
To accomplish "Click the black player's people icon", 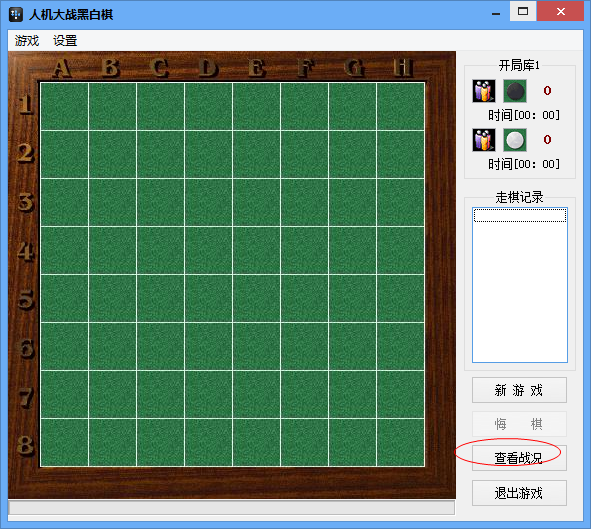I will pyautogui.click(x=484, y=91).
